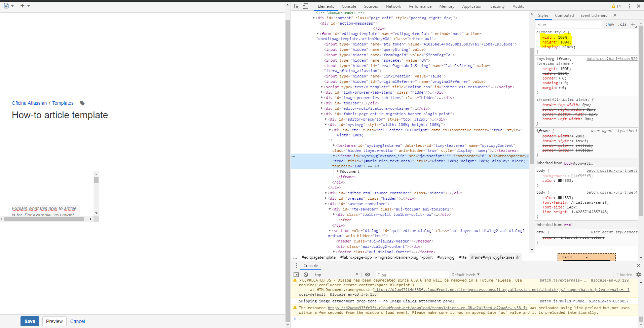Add new style rule with plus icon
The height and width of the screenshot is (328, 644).
pyautogui.click(x=633, y=24)
